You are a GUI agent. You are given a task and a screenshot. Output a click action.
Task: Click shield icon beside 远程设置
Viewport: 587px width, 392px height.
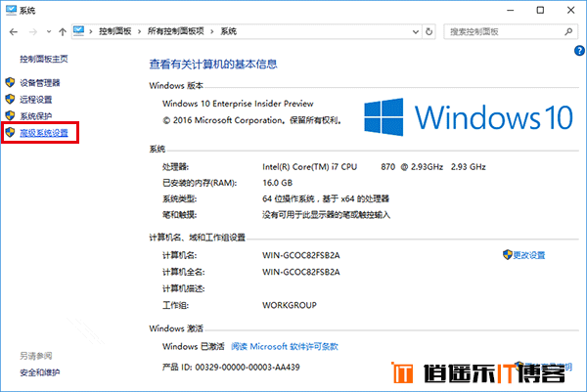click(10, 99)
